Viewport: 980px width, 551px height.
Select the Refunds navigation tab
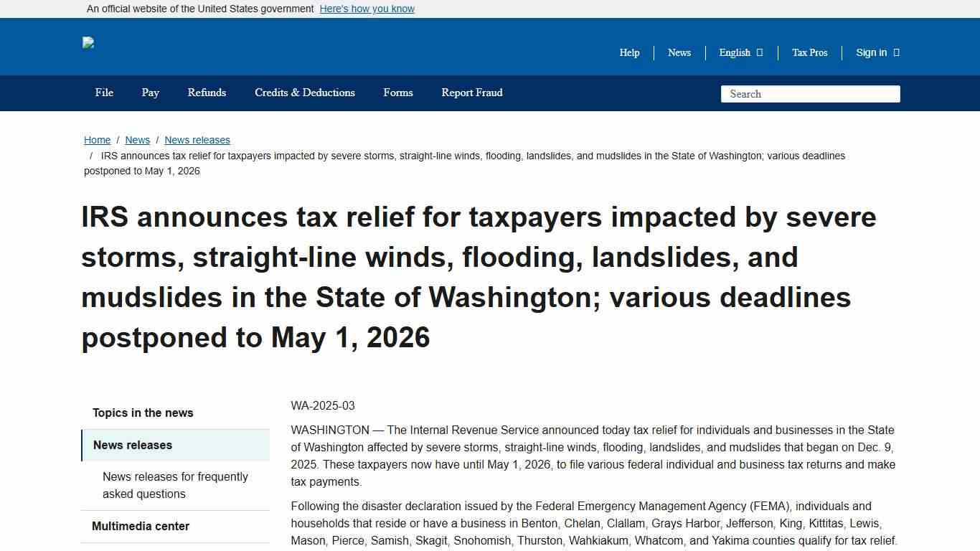pos(207,93)
